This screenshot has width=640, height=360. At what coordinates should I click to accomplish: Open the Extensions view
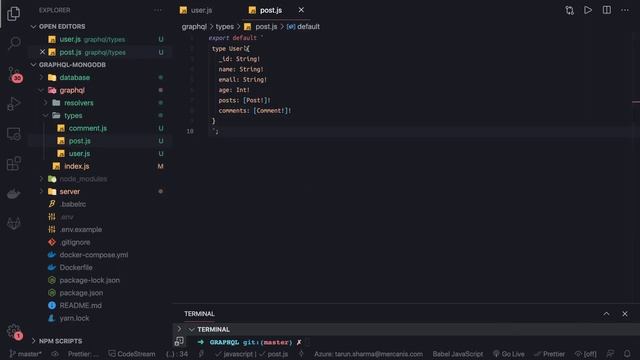tap(13, 164)
